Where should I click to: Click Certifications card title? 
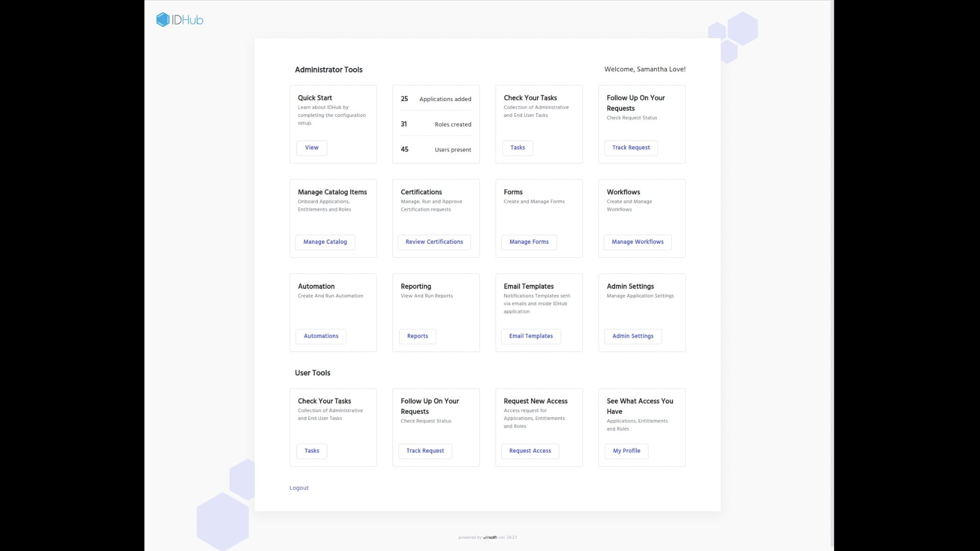[x=421, y=192]
